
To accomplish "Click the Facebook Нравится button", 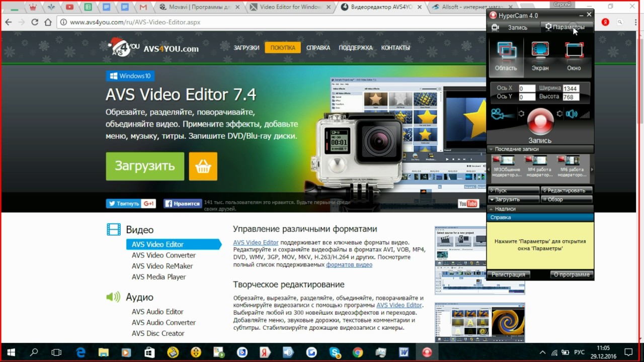I will tap(183, 204).
